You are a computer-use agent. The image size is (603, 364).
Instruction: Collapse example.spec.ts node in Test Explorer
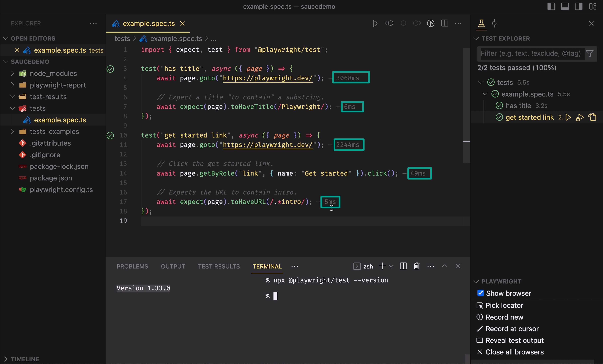coord(485,94)
